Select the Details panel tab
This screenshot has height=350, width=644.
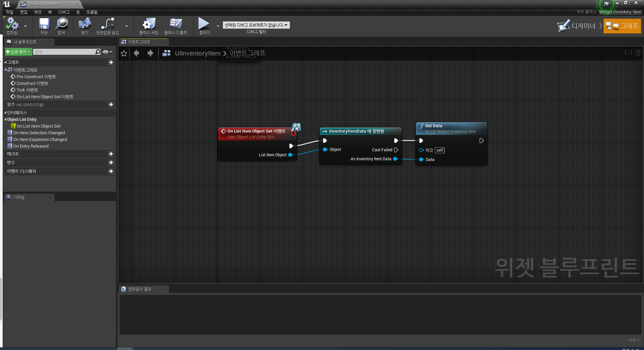pyautogui.click(x=29, y=197)
